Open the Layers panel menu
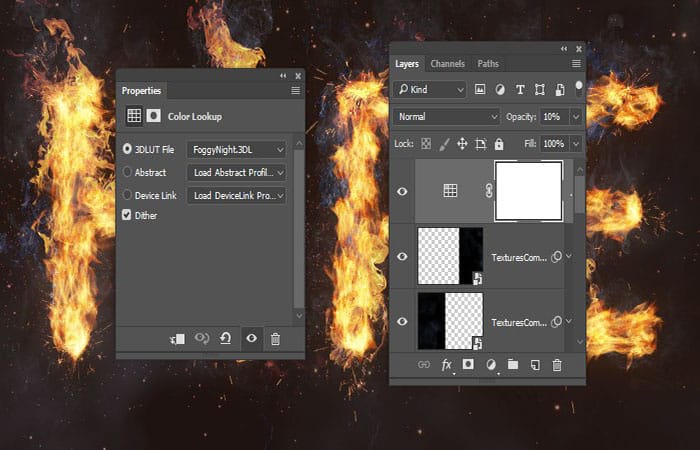Image resolution: width=700 pixels, height=450 pixels. [576, 64]
